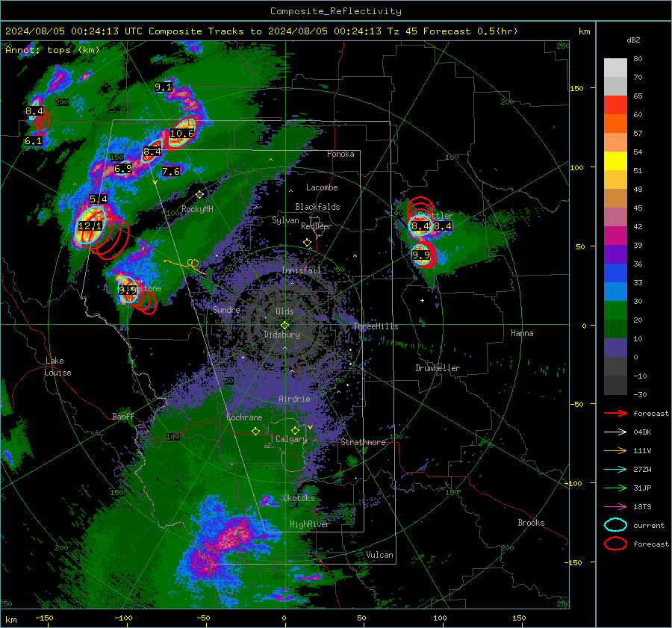
Task: Click the UTC Composite Tracks header line
Action: tap(261, 31)
